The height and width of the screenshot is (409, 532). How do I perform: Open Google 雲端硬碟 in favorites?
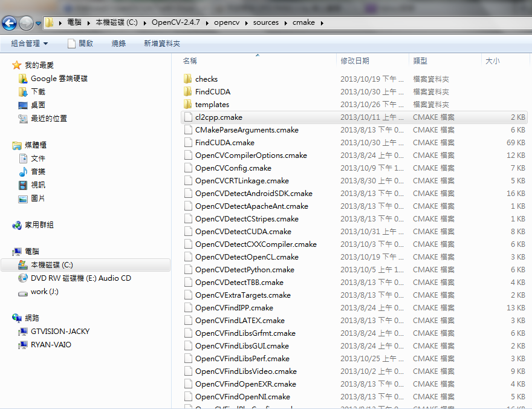[x=53, y=79]
